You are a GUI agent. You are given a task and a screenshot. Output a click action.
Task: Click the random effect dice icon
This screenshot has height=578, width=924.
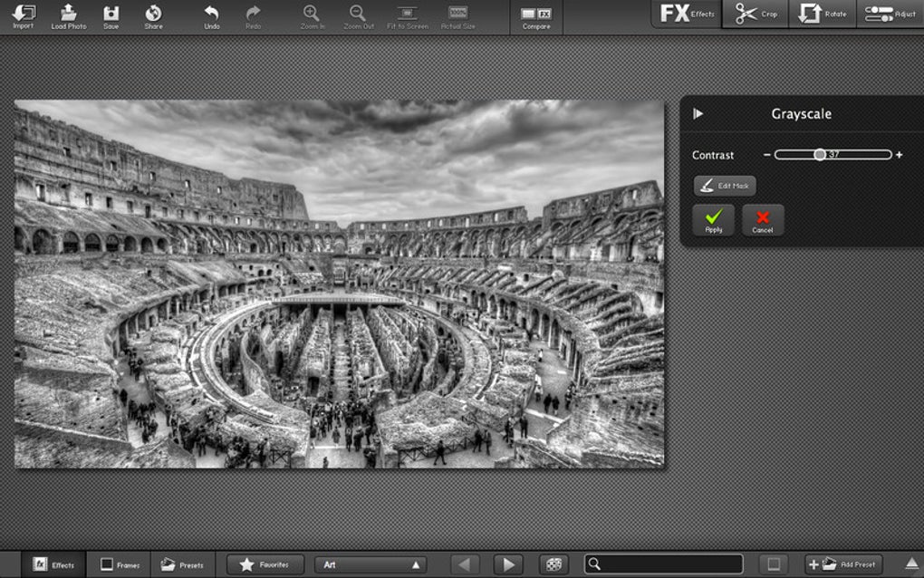click(553, 564)
